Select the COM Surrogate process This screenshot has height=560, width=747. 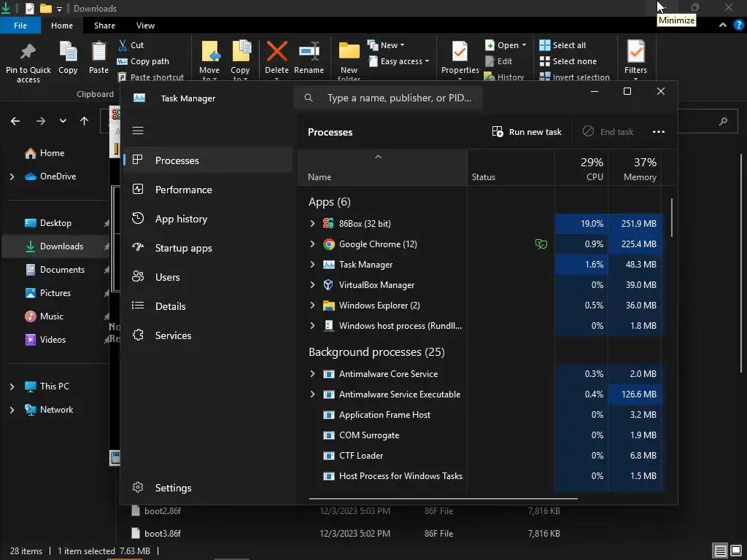click(x=369, y=435)
